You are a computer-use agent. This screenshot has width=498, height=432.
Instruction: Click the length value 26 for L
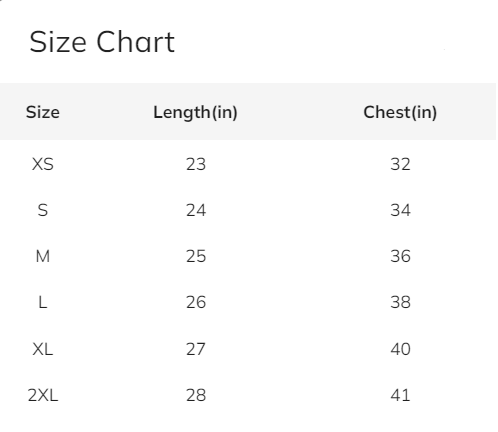tap(196, 302)
